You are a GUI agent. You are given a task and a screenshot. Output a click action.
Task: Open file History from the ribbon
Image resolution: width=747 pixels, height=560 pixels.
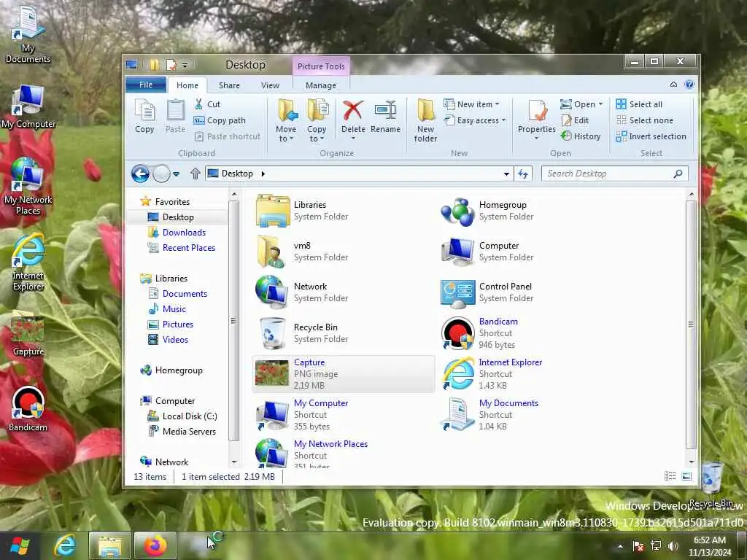click(x=581, y=136)
